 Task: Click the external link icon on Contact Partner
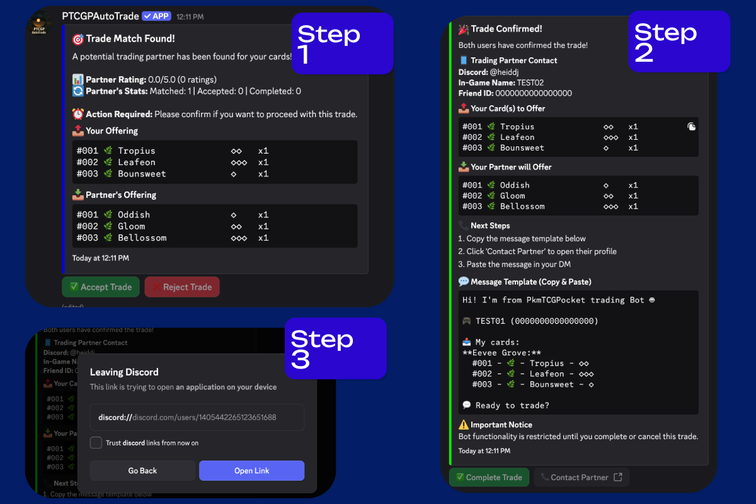click(617, 478)
